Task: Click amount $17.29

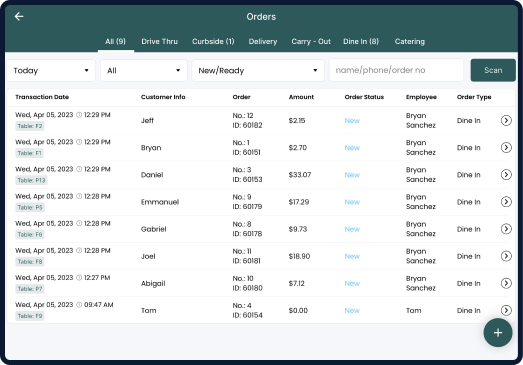Action: [299, 202]
